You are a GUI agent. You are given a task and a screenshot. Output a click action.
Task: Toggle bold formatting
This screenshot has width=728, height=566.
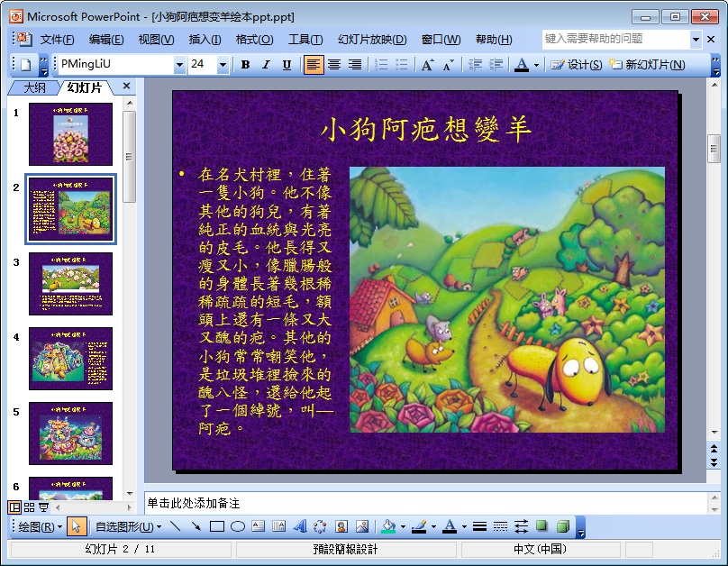246,65
